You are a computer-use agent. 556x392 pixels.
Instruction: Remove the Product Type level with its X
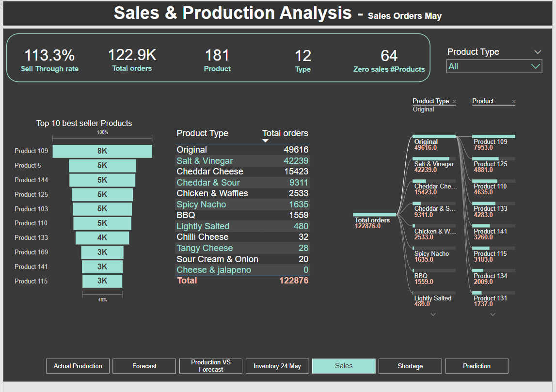pyautogui.click(x=454, y=102)
